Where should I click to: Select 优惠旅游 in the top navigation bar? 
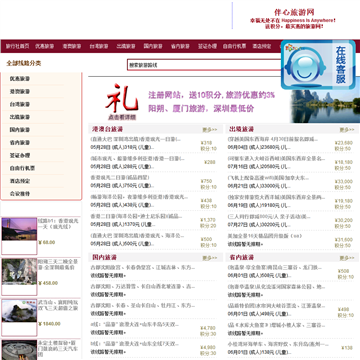point(44,46)
